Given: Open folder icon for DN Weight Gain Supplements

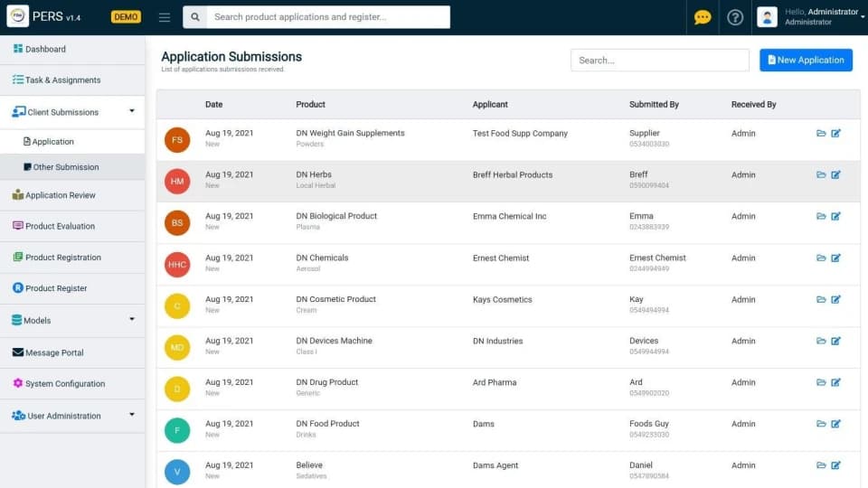Looking at the screenshot, I should coord(821,134).
